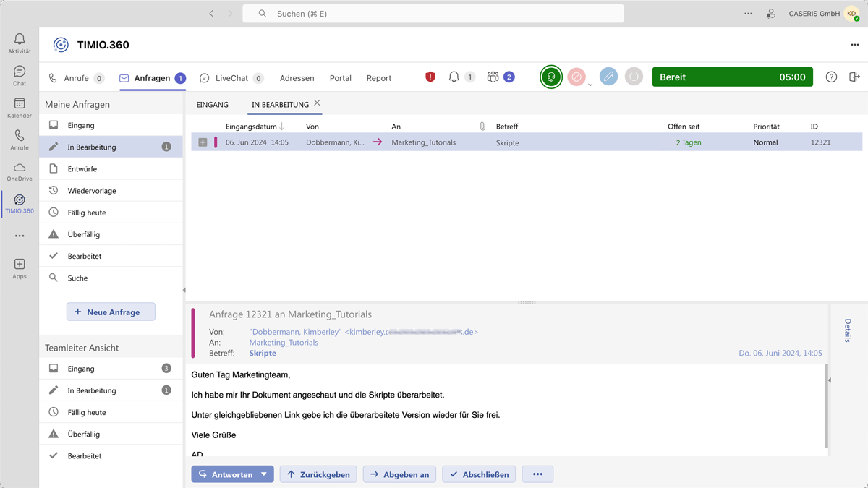Image resolution: width=868 pixels, height=488 pixels.
Task: Open notifications bell in TIMIO toolbar
Action: [454, 77]
